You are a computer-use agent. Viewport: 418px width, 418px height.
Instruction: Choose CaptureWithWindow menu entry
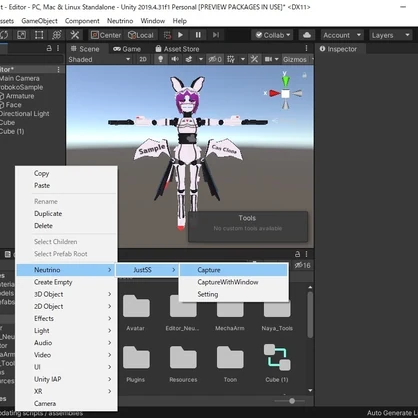click(233, 282)
